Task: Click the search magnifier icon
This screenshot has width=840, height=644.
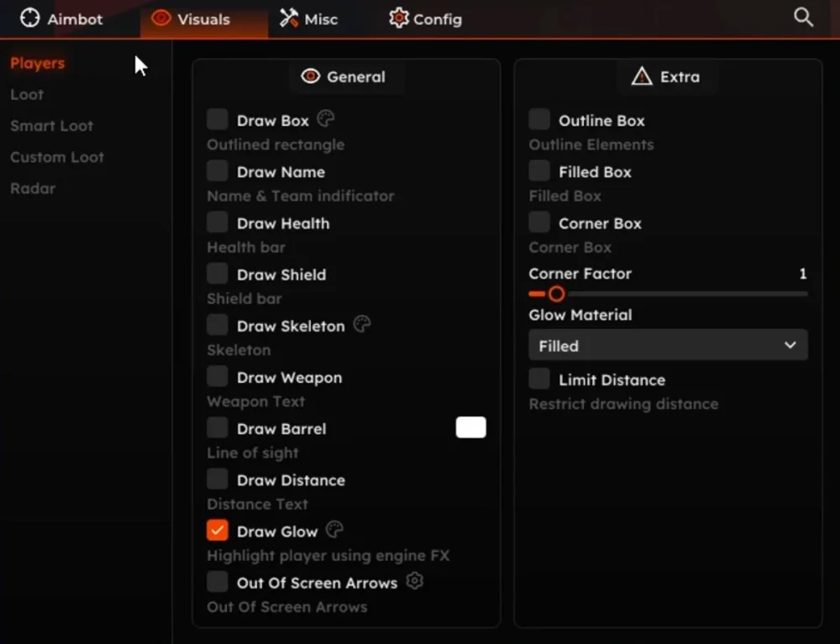Action: 803,18
